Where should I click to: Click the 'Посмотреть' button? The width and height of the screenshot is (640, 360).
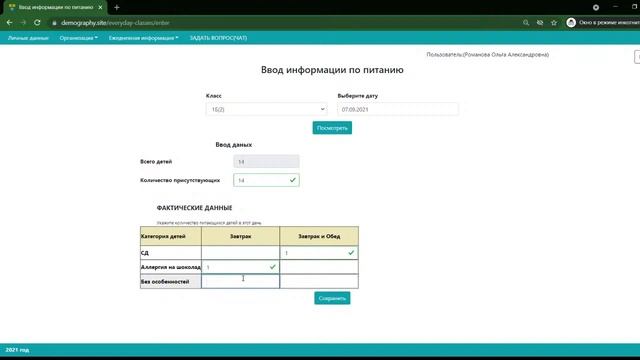[x=332, y=128]
